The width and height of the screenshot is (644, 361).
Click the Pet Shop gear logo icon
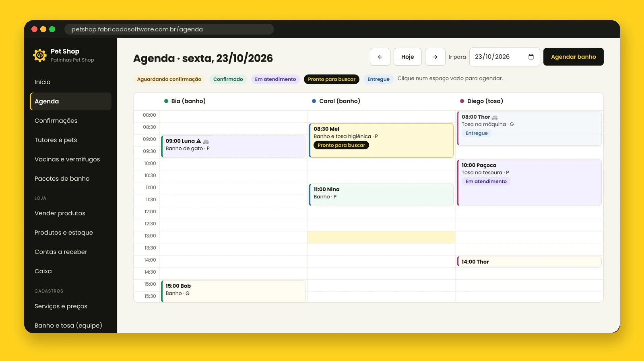click(x=40, y=55)
